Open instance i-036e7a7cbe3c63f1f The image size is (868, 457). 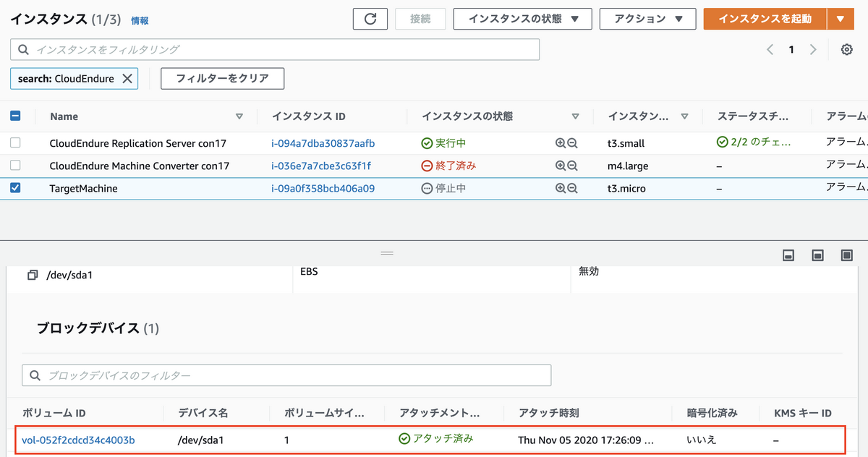coord(321,166)
